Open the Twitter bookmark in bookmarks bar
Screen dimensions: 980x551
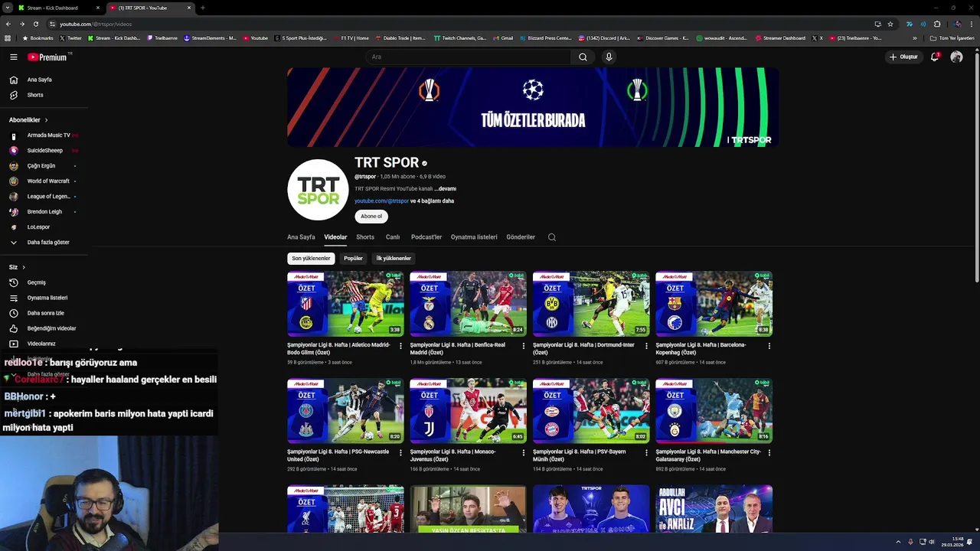point(70,38)
